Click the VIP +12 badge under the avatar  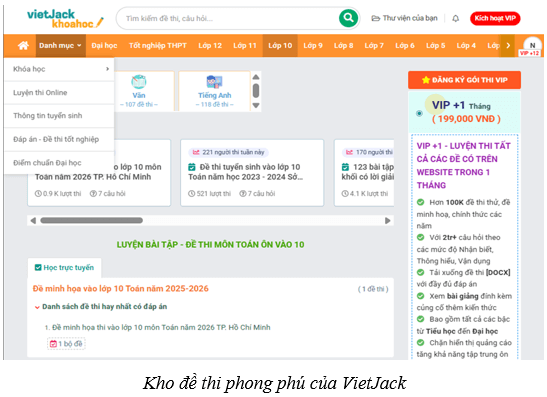coord(530,53)
